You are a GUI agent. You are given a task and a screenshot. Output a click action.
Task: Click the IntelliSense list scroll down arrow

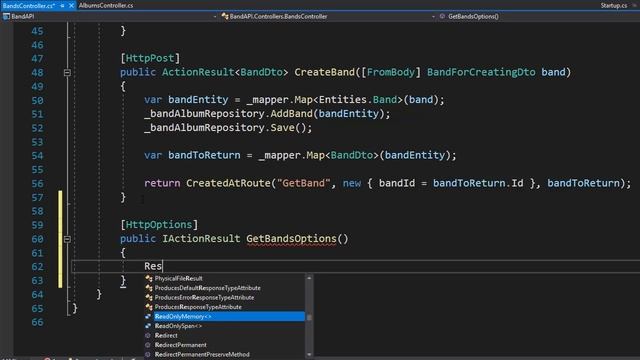pos(309,355)
